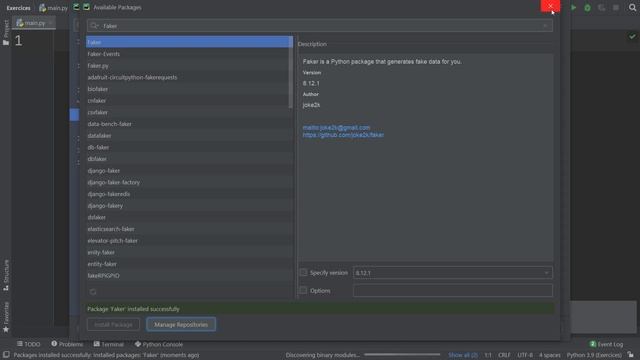The image size is (640, 360).
Task: Click the Exercices project breadcrumb
Action: point(18,7)
